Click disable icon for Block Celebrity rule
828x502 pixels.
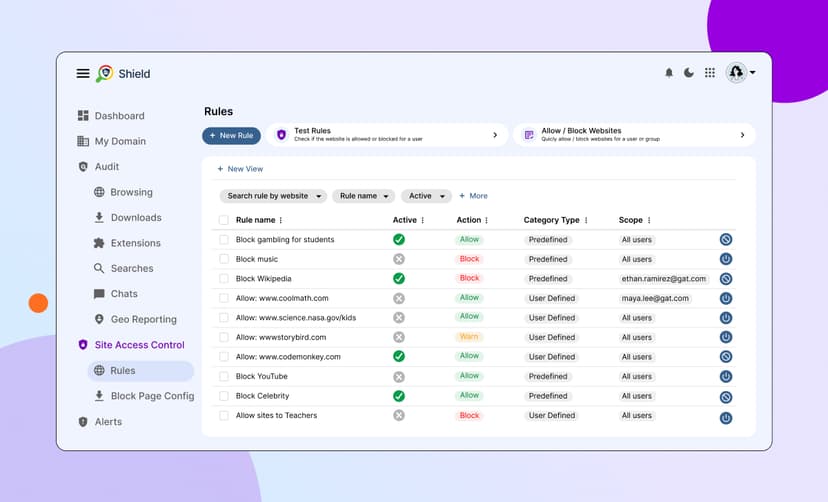[x=726, y=397]
